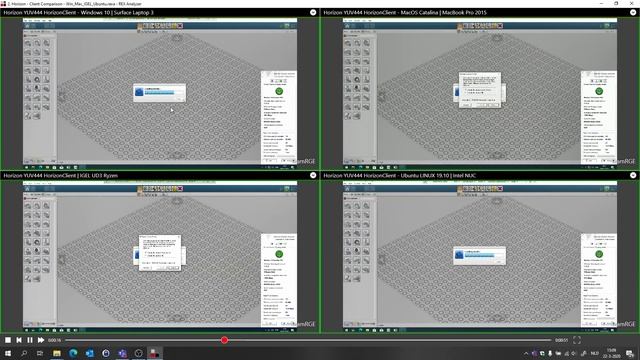Viewport: 640px width, 360px height.
Task: Toggle fullscreen view of the player
Action: (x=577, y=340)
